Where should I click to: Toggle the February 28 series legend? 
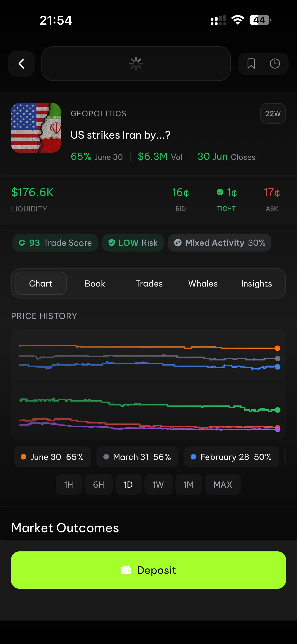point(231,457)
